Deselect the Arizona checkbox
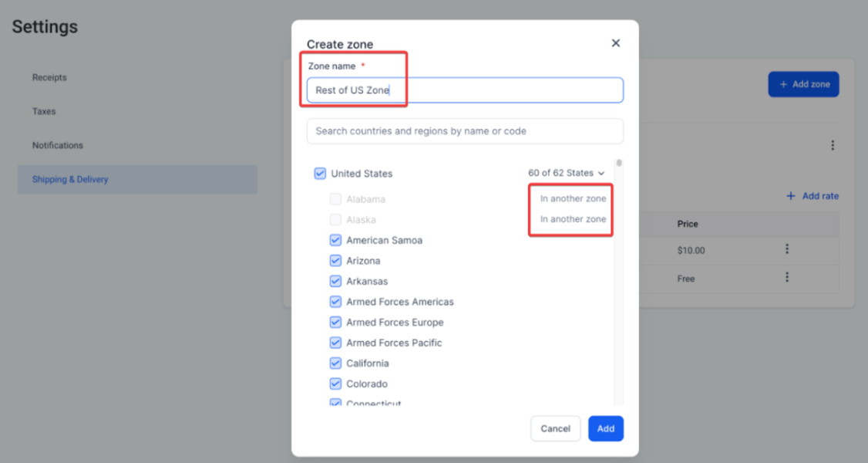The height and width of the screenshot is (463, 868). 335,261
